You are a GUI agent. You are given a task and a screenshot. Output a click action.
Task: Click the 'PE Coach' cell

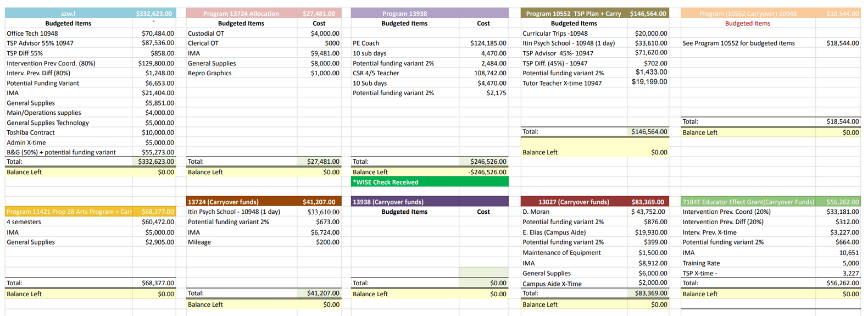[405, 43]
